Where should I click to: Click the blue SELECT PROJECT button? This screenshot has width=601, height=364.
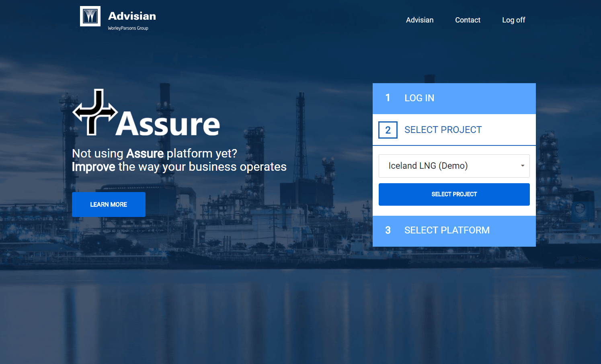pyautogui.click(x=454, y=194)
